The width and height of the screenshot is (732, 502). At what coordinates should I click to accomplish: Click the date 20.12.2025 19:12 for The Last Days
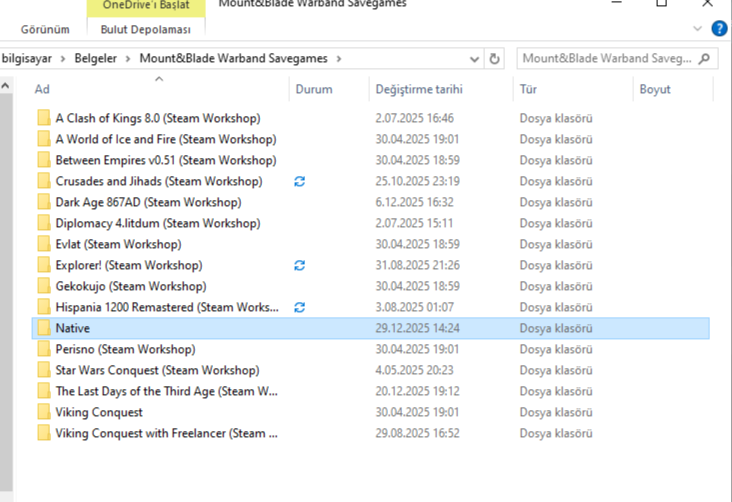[x=417, y=391]
